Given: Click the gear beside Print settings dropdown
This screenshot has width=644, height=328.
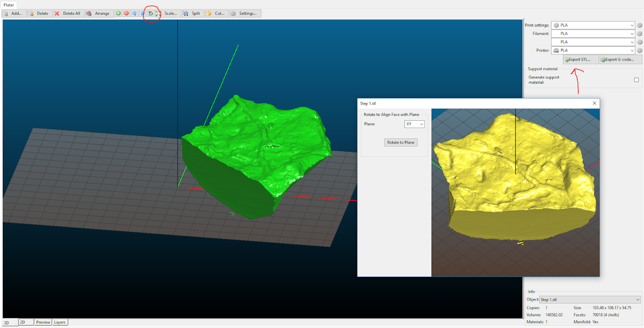Looking at the screenshot, I should coord(640,25).
